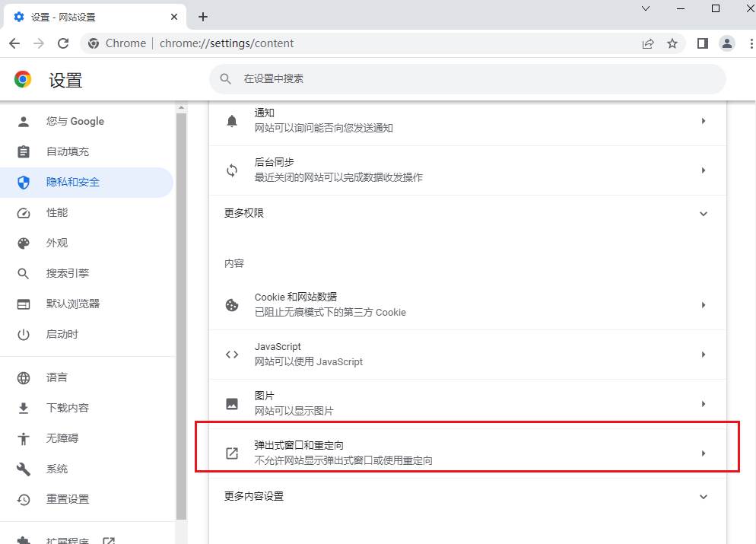The width and height of the screenshot is (756, 544).
Task: Click the globe icon beside 语言
Action: coord(23,377)
